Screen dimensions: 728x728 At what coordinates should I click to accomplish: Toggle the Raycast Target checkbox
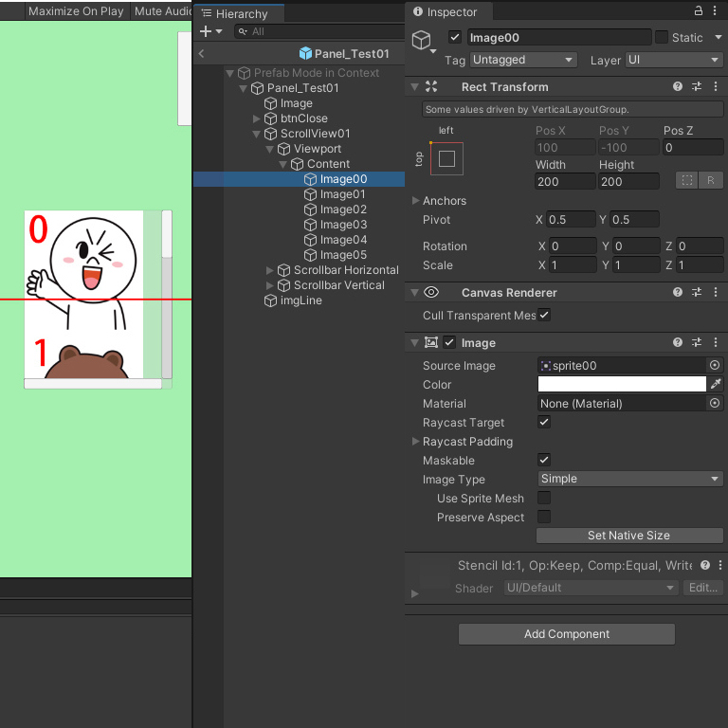[544, 422]
